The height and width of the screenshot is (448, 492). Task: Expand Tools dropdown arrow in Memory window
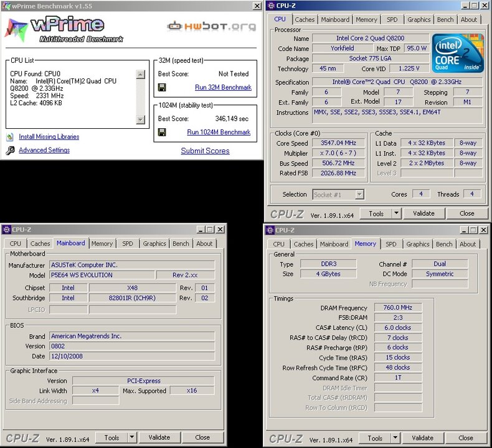point(395,437)
